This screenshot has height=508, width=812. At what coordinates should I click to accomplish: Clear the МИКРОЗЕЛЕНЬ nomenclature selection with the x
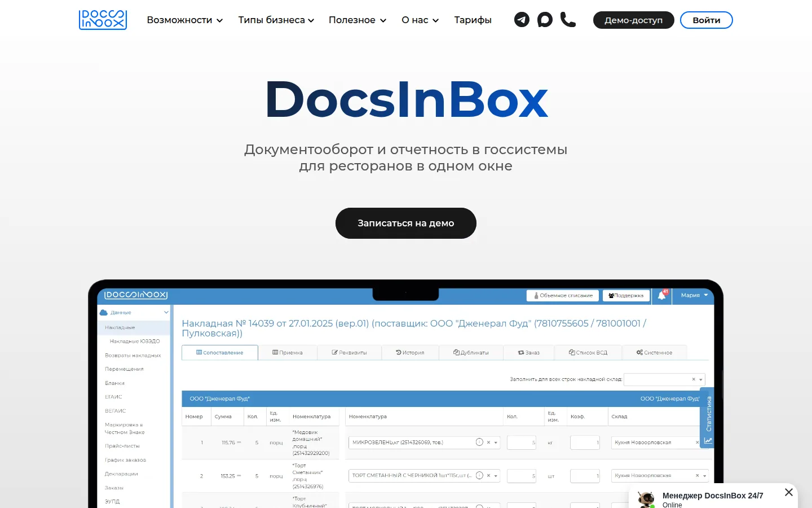489,443
